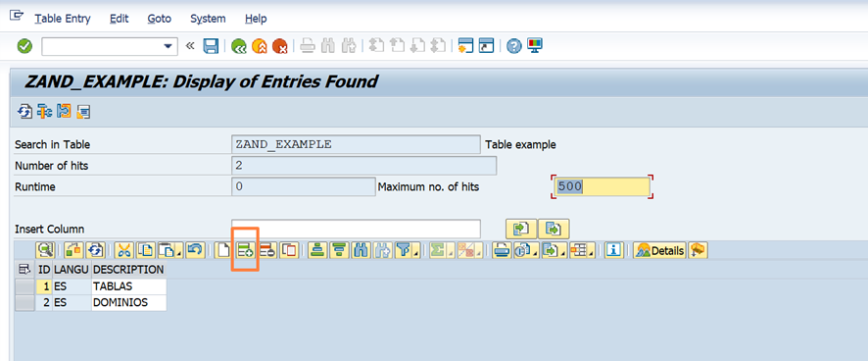Sort ascending in the ALV toolbar
This screenshot has width=868, height=361.
[x=316, y=250]
